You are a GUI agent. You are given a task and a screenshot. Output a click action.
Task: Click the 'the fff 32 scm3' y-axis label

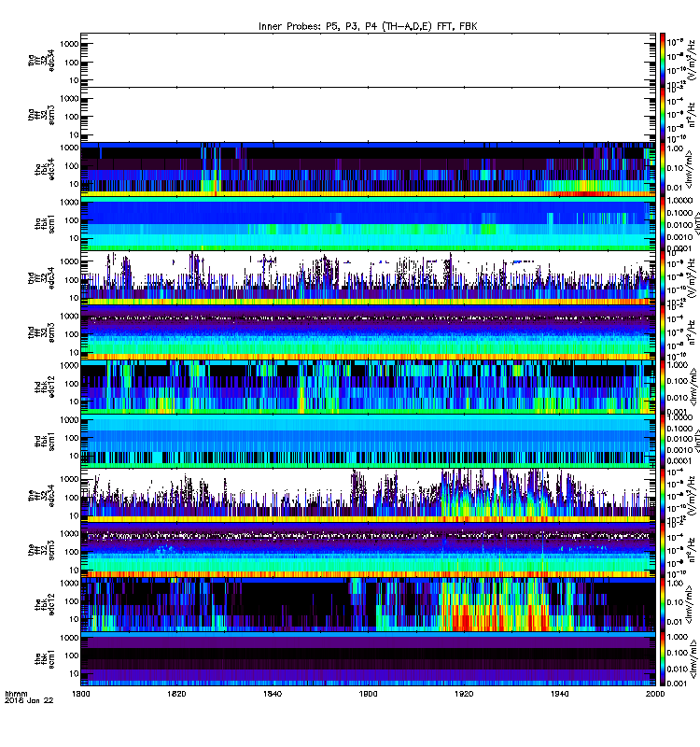click(x=41, y=550)
